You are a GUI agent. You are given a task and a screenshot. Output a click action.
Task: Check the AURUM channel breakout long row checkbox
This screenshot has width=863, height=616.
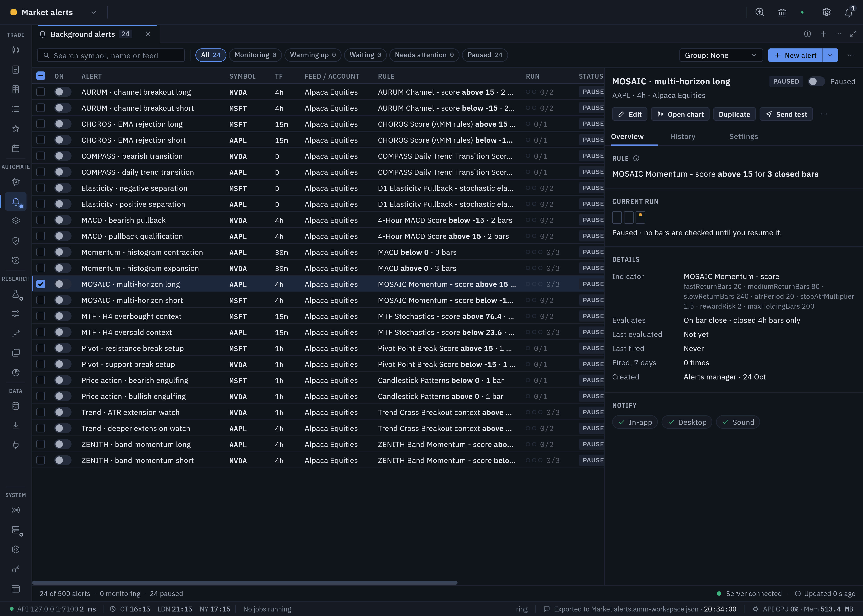pos(41,92)
